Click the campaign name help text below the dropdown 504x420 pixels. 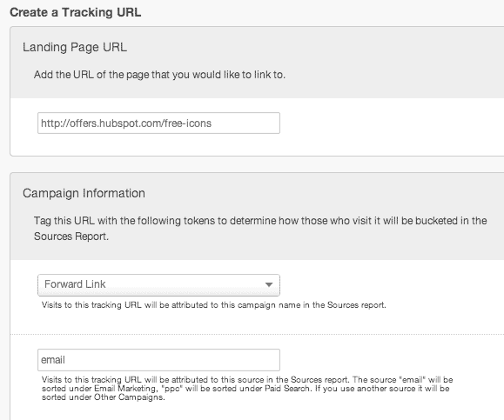(x=214, y=305)
